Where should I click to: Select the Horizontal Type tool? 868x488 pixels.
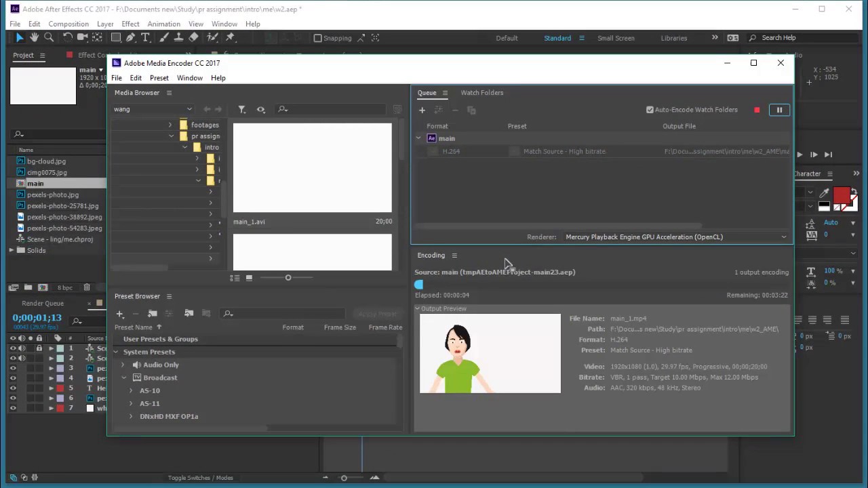[x=145, y=38]
